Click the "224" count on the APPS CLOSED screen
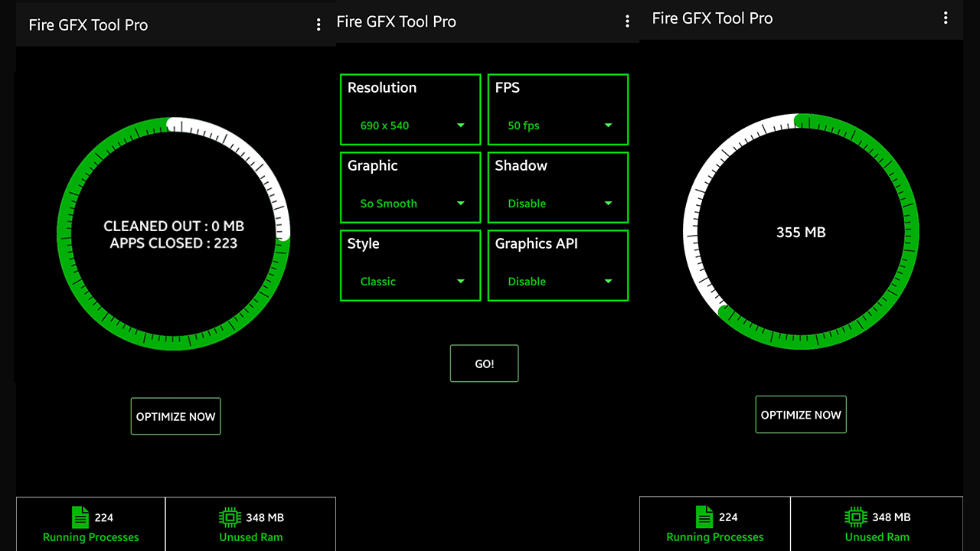Viewport: 980px width, 551px height. 104,518
